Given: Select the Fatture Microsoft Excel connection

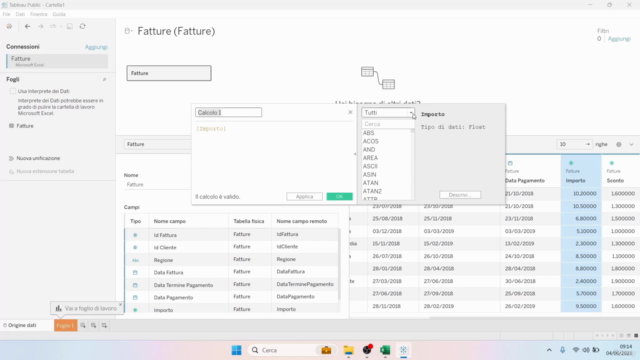Looking at the screenshot, I should coord(57,61).
